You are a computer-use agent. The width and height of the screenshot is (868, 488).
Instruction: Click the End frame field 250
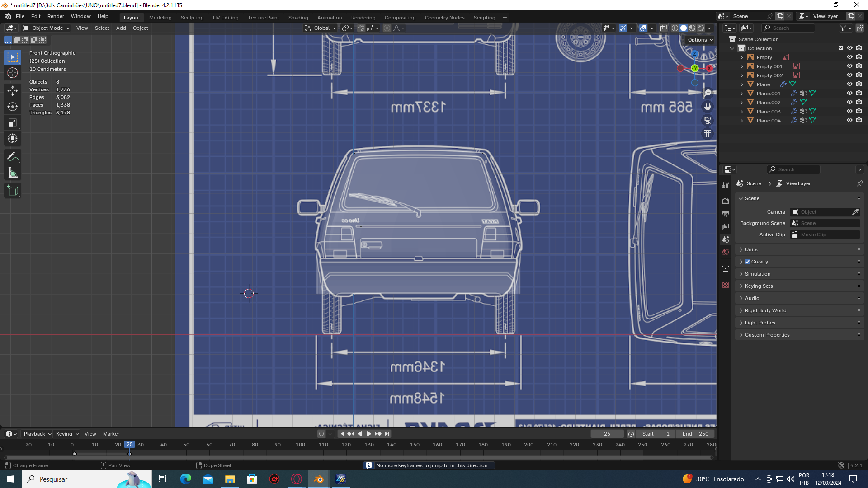(x=695, y=434)
